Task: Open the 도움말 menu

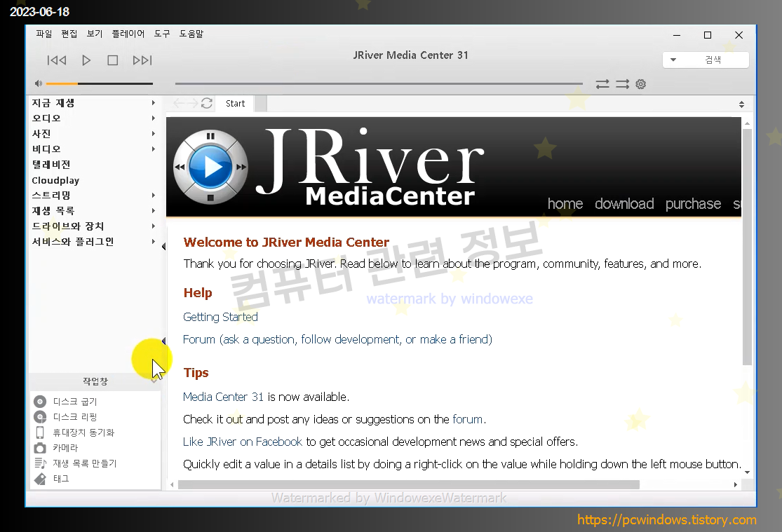Action: (191, 34)
